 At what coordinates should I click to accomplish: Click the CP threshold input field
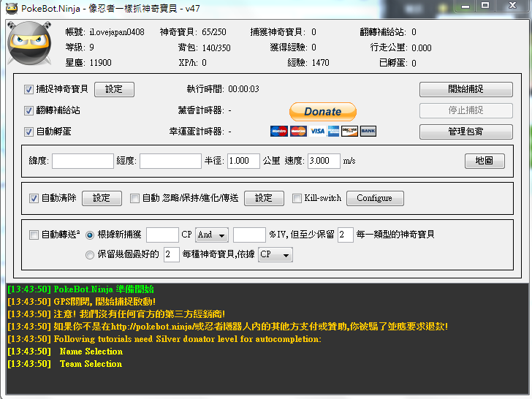point(162,235)
